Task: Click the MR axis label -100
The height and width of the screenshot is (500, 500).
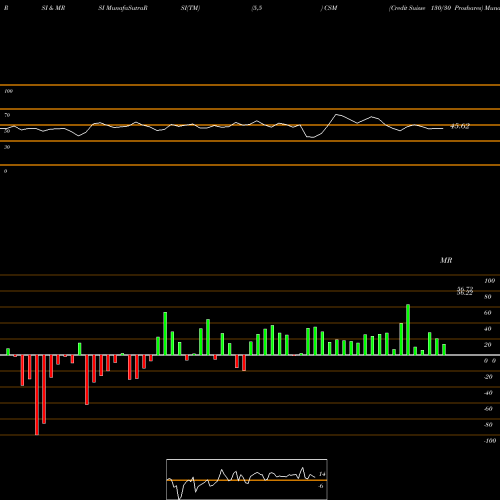Action: point(489,441)
